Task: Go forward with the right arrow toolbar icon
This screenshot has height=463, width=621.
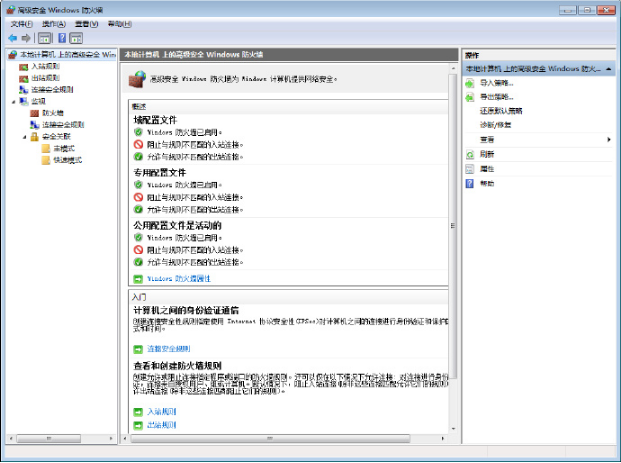Action: pyautogui.click(x=26, y=38)
